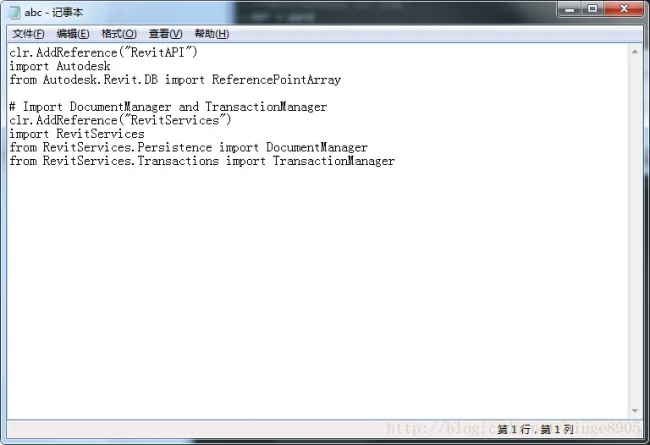Open the 文件(F) menu
This screenshot has width=650, height=445.
click(28, 34)
